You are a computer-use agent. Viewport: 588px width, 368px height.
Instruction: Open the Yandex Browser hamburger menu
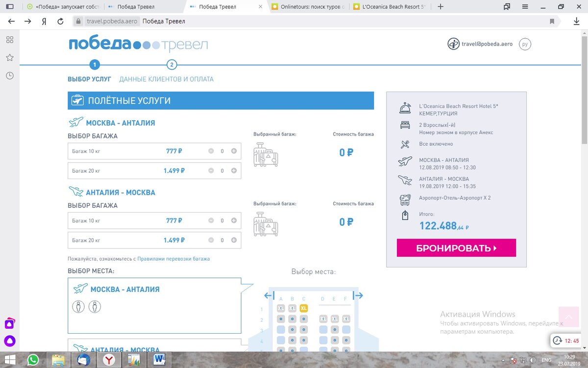click(x=525, y=7)
